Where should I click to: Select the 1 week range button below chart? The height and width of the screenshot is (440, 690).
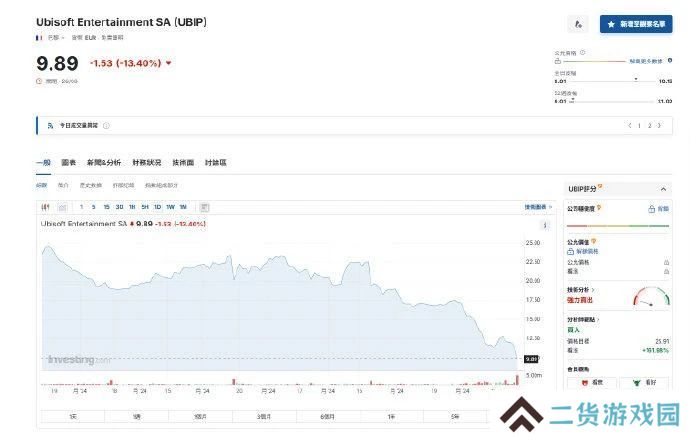tap(136, 416)
